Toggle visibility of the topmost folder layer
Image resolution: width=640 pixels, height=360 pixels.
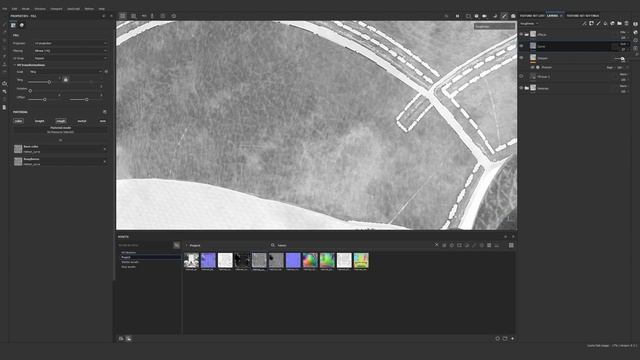[x=521, y=34]
